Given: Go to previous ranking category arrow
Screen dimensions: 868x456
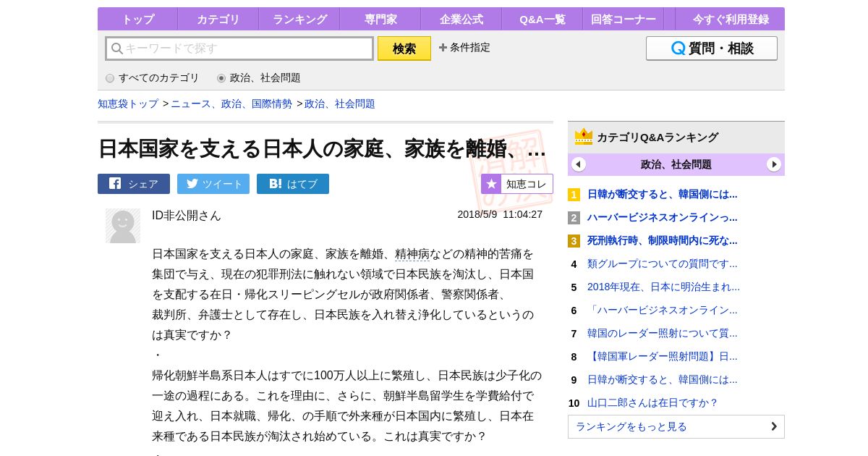Looking at the screenshot, I should tap(579, 164).
